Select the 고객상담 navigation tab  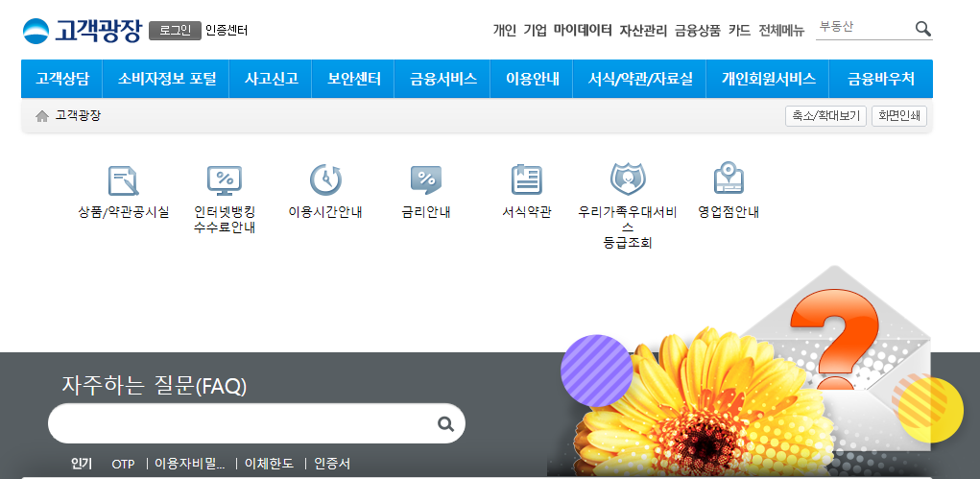click(61, 79)
